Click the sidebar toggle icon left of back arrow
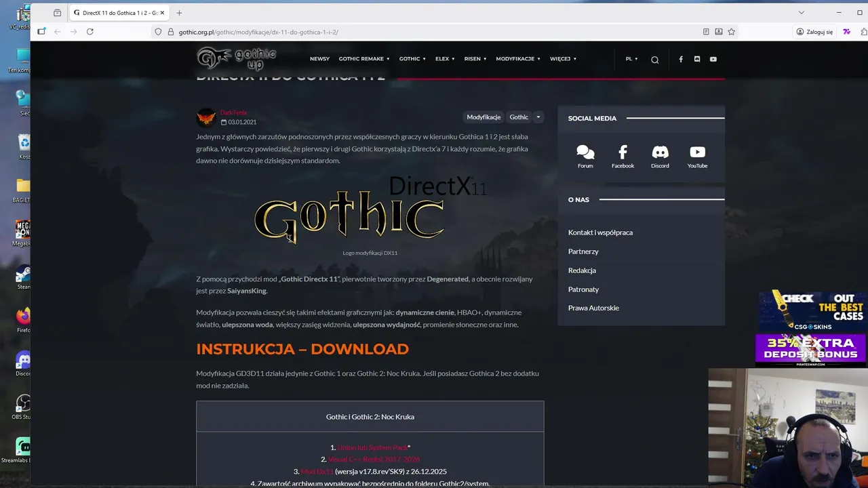Screen dimensions: 868x488 click(41, 31)
